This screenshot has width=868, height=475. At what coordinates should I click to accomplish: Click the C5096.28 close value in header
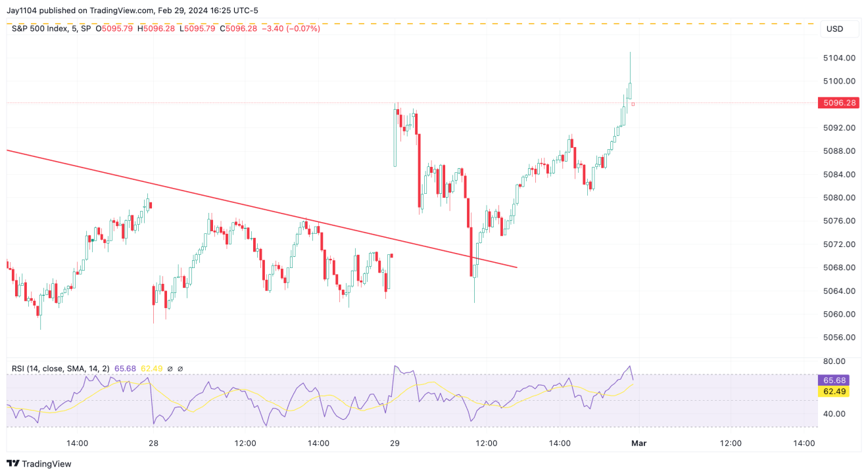tap(239, 29)
